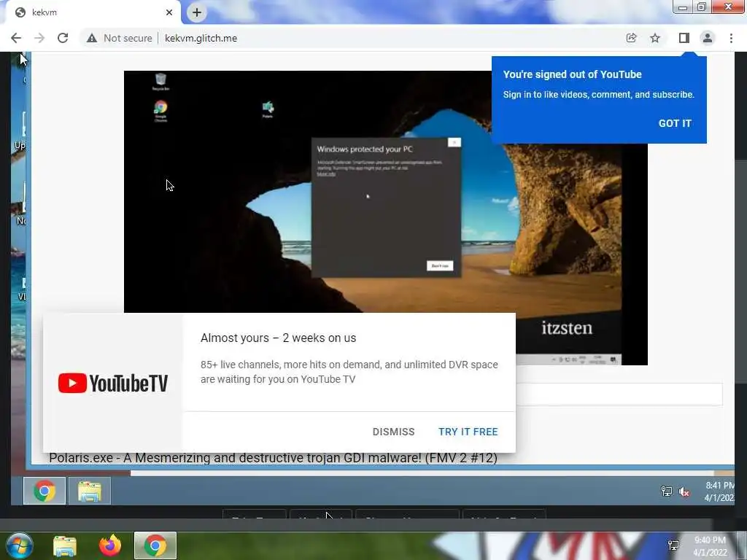
Task: Open Windows Explorer from host taskbar
Action: point(65,545)
